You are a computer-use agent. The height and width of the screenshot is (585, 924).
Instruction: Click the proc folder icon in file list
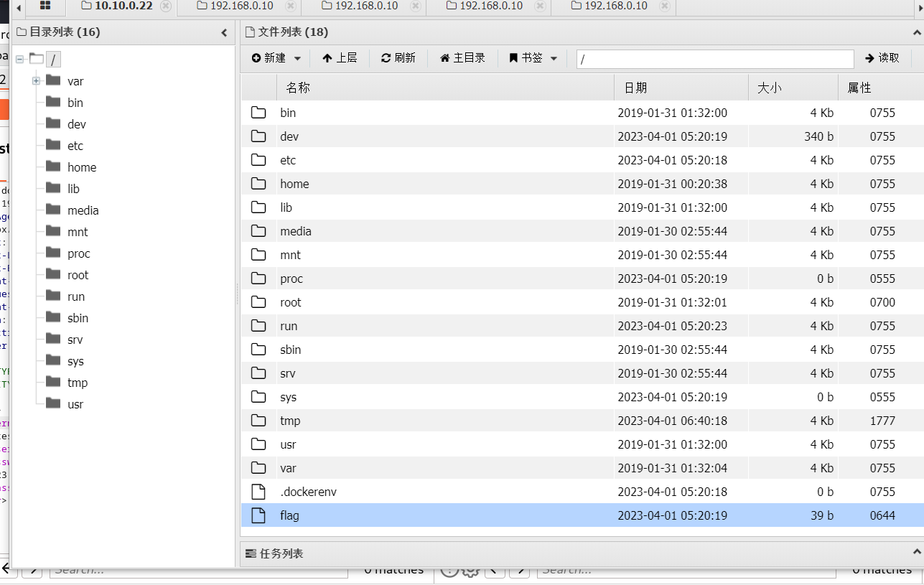pyautogui.click(x=258, y=279)
